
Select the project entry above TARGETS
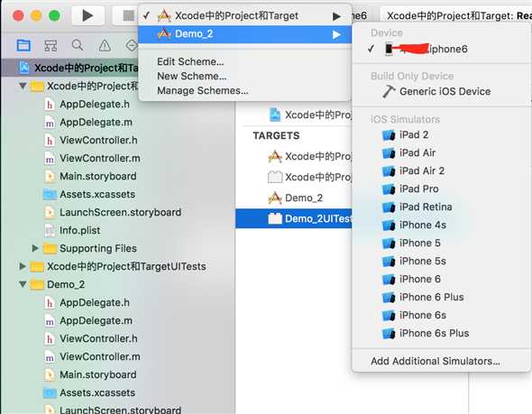click(294, 115)
